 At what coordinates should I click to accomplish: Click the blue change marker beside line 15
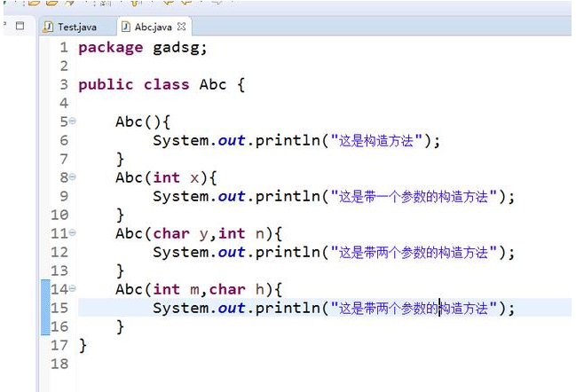(45, 308)
